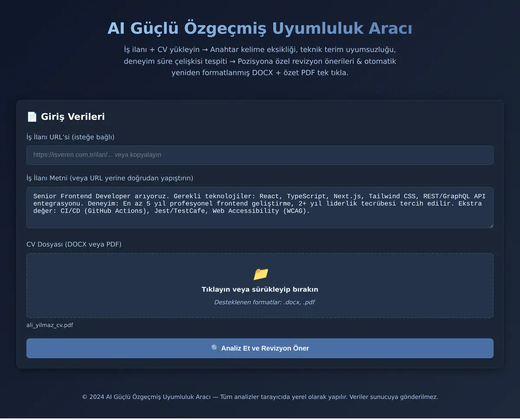Click the 'Desteklenen formatlar: .docx, .pdf' text
This screenshot has width=520, height=420.
264,302
